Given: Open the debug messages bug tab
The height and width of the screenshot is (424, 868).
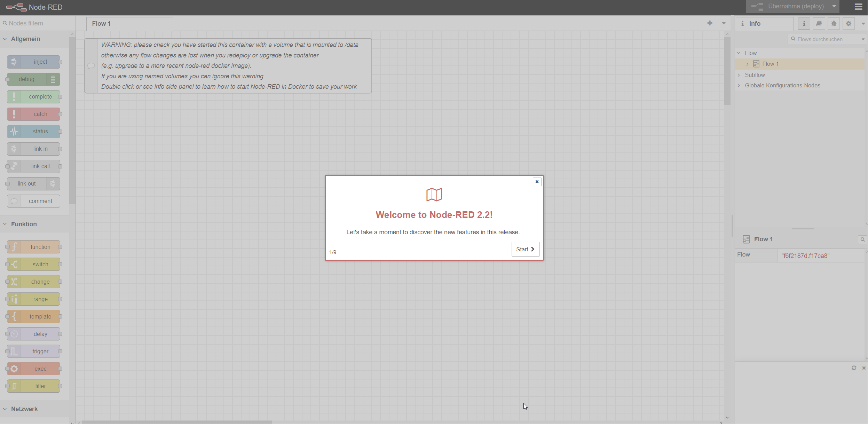Looking at the screenshot, I should 834,24.
